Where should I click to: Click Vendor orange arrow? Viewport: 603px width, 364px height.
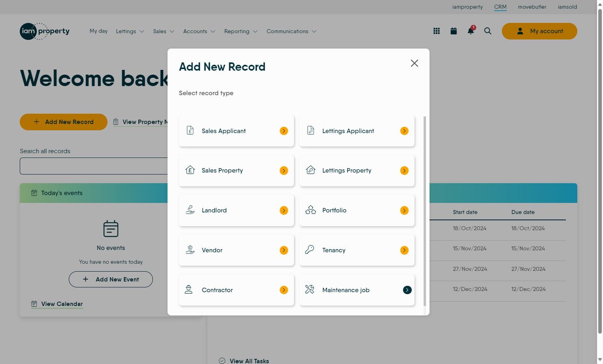[284, 250]
